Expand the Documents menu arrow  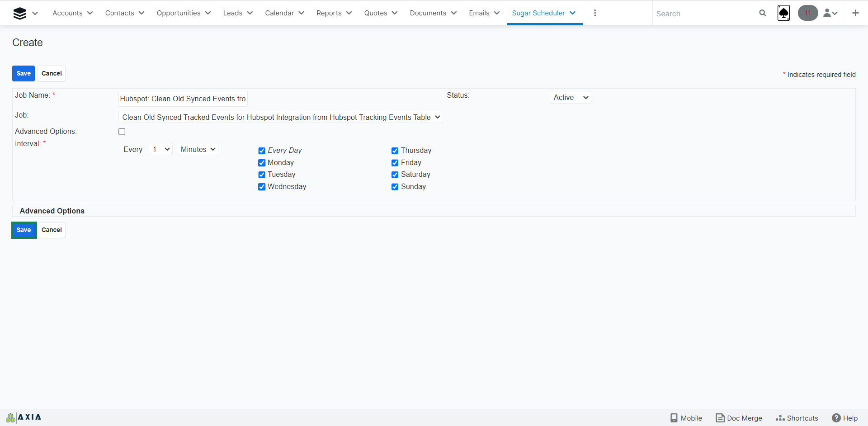454,13
